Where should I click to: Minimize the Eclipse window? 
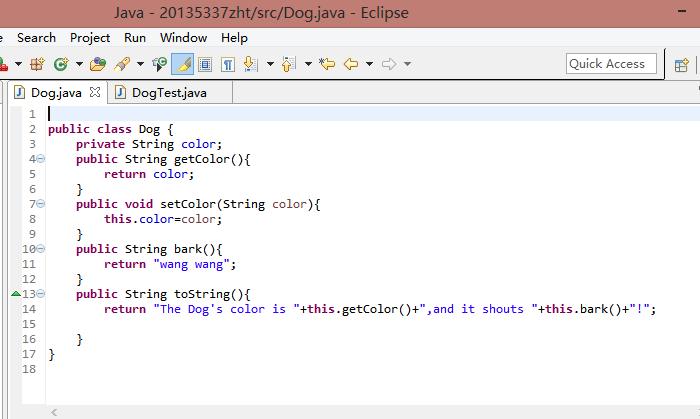[682, 12]
